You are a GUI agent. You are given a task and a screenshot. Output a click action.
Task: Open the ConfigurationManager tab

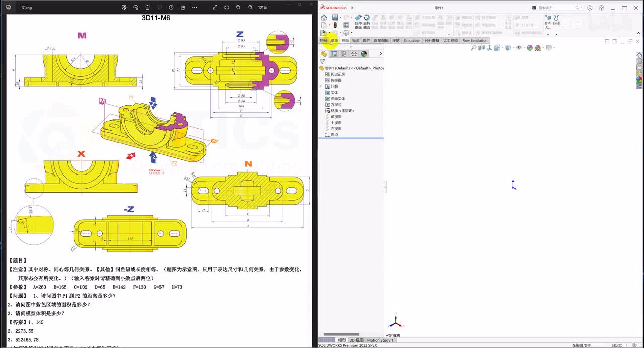[344, 54]
